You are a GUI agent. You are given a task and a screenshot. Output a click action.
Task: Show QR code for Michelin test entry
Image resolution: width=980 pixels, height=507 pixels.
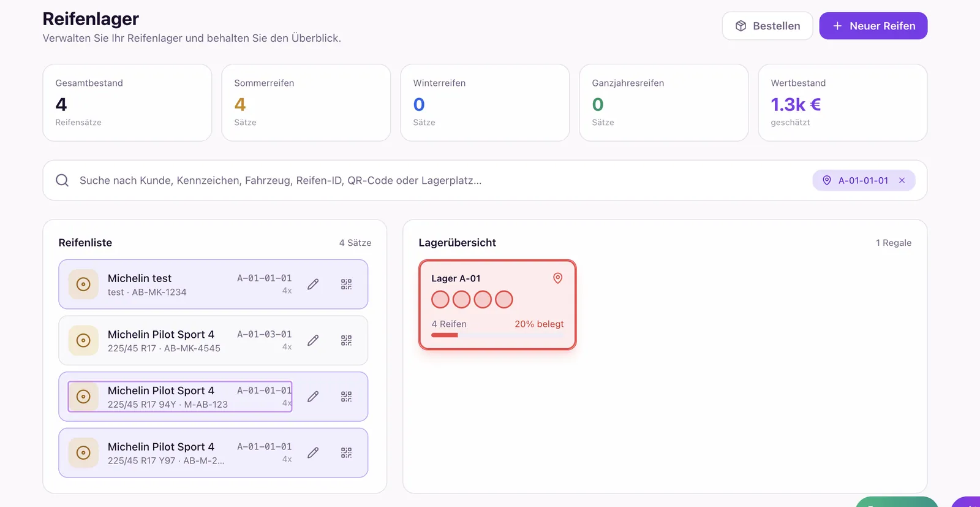coord(346,284)
